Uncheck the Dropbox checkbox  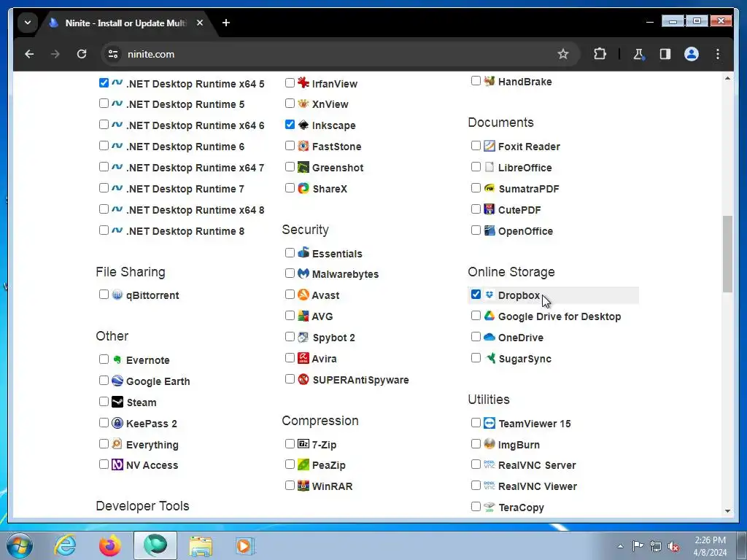coord(476,295)
